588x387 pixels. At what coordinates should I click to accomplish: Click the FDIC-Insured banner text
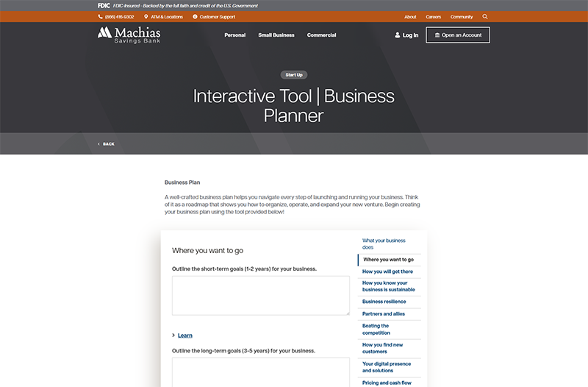click(x=185, y=6)
